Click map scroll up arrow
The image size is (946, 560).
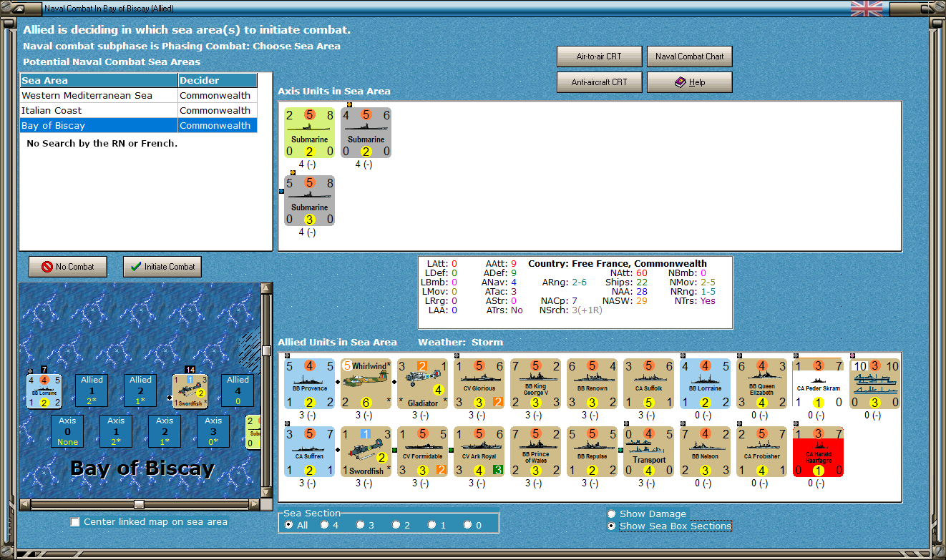(x=267, y=288)
